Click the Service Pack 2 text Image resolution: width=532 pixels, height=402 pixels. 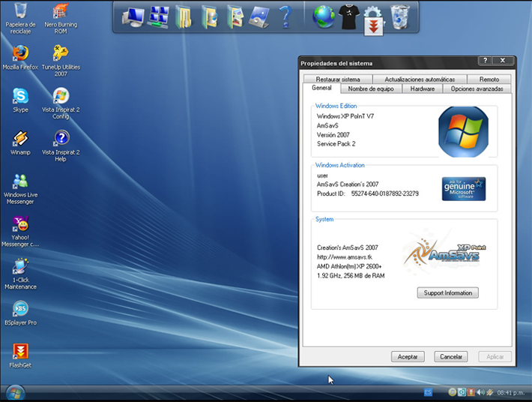(x=336, y=143)
